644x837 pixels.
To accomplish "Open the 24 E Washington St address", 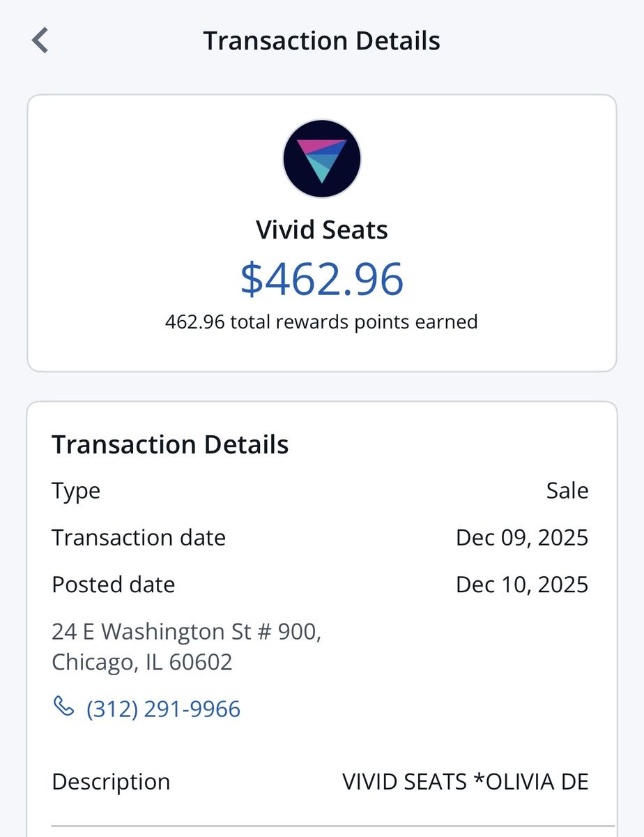I will 187,632.
